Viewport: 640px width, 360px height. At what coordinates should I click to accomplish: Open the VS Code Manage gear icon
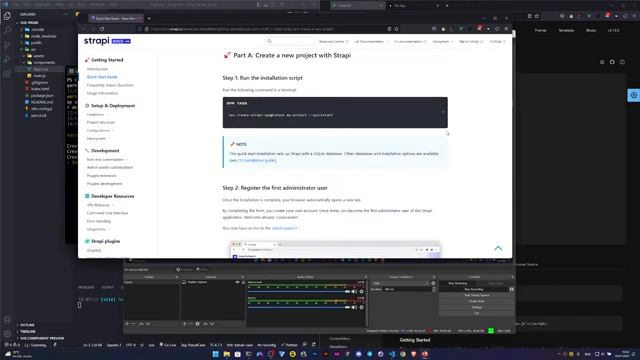click(7, 333)
